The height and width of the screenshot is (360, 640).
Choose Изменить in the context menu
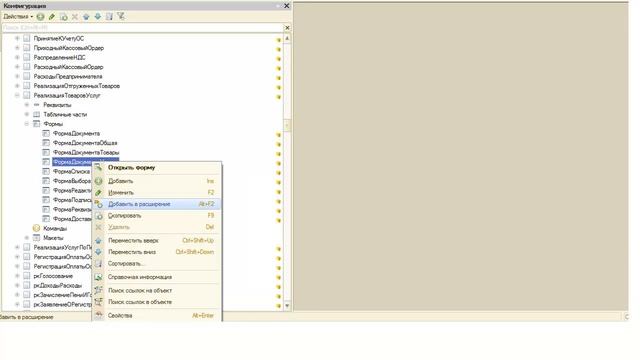pos(157,192)
